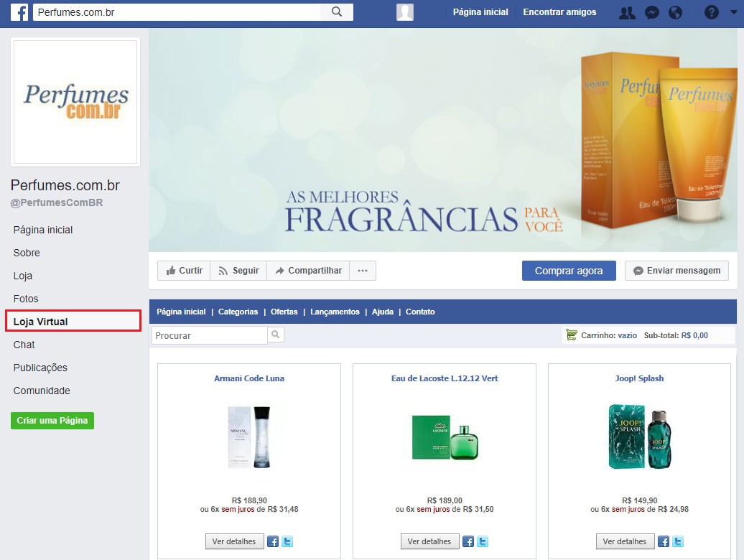Open Ajuda in store navigation

pyautogui.click(x=383, y=312)
